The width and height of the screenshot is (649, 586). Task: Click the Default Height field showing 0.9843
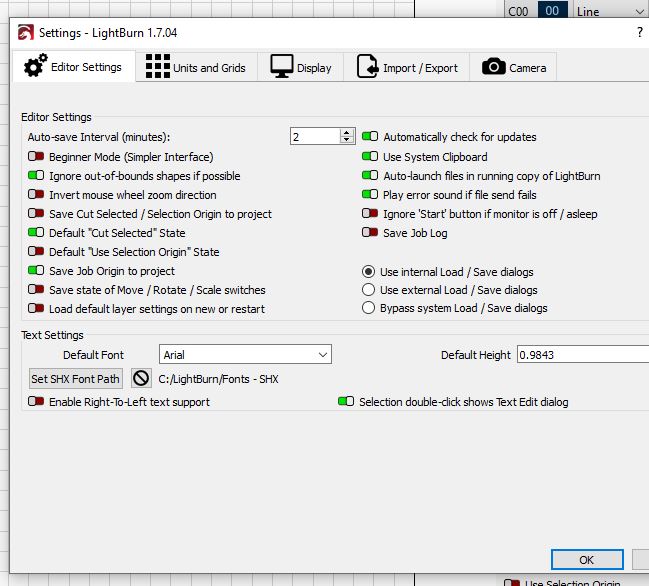pos(583,355)
